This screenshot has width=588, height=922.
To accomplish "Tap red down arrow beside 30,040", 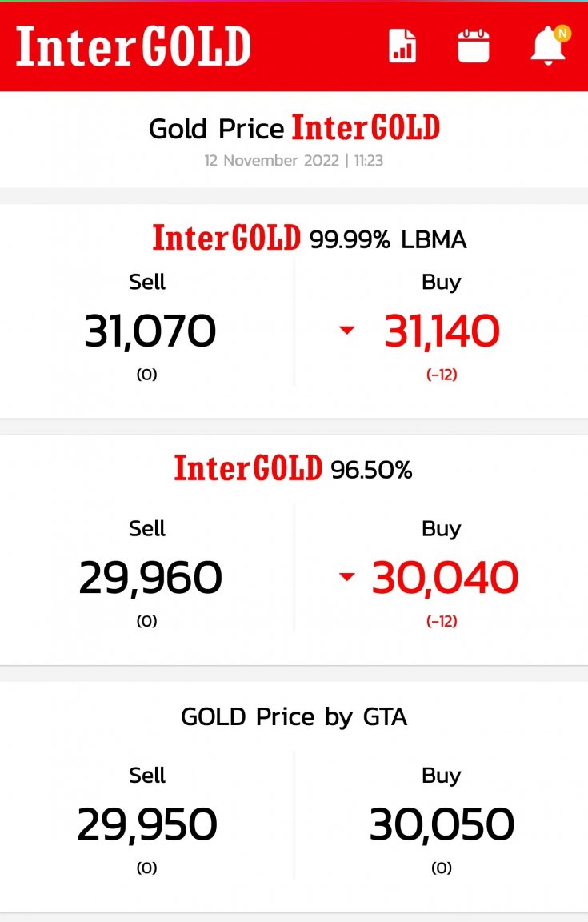I will tap(347, 577).
